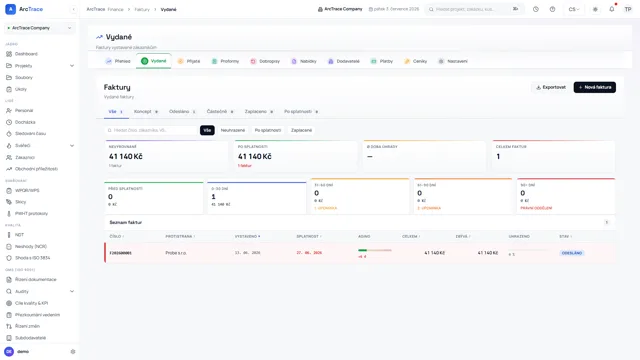Go to Faktury in the breadcrumb
Image resolution: width=640 pixels, height=360 pixels.
click(142, 9)
